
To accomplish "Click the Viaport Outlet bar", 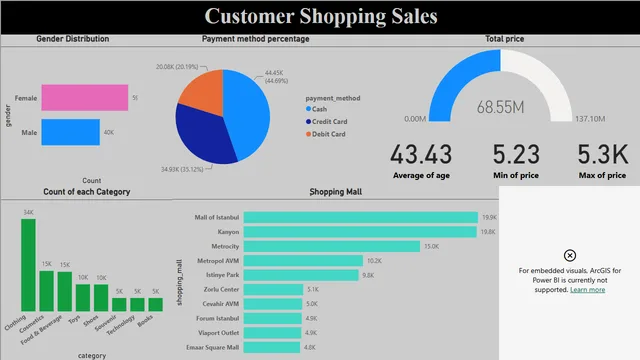I will (272, 333).
